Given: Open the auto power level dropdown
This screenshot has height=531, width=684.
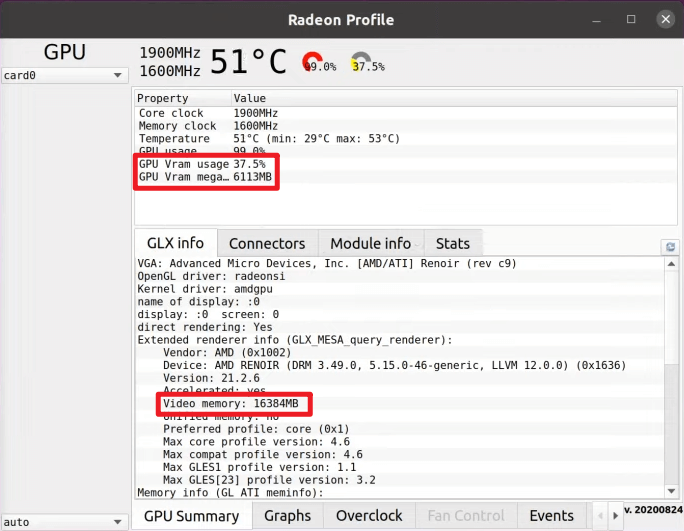Looking at the screenshot, I should (65, 522).
